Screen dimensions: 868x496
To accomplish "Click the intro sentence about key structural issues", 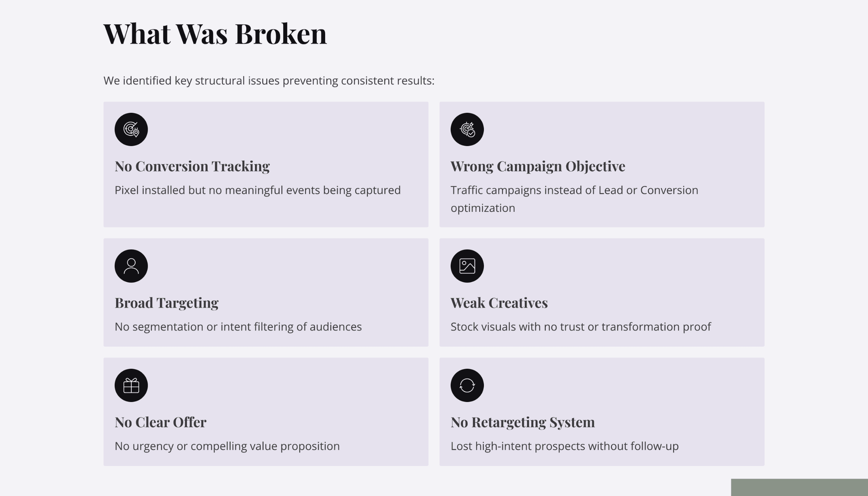I will pyautogui.click(x=269, y=81).
